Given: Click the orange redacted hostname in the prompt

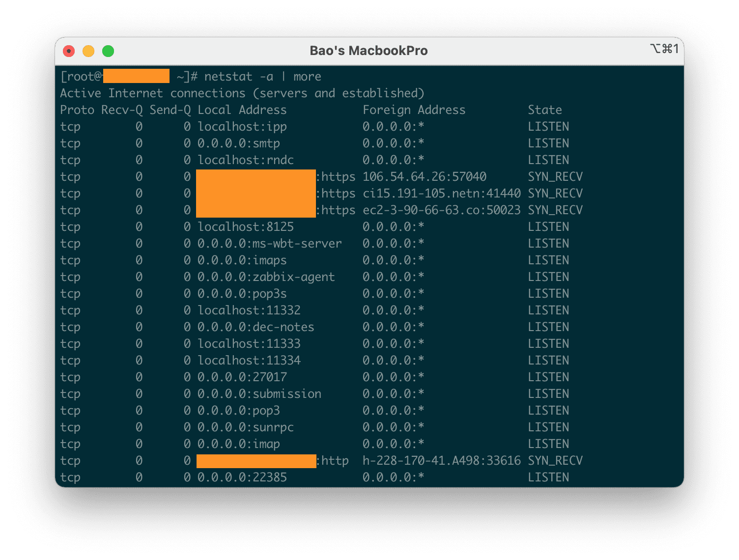Looking at the screenshot, I should 136,77.
